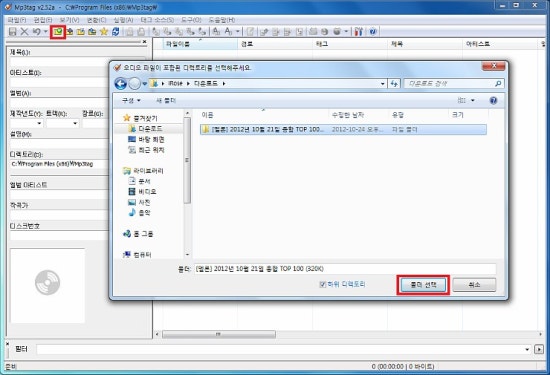Screen dimensions: 550x375
Task: Open the 태그 소스(S) menu
Action: 157,20
